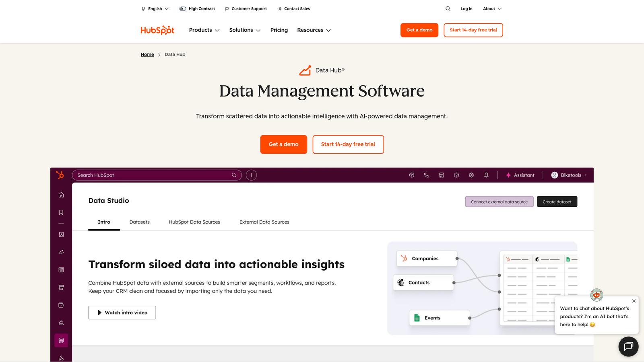Open the External Data Sources tab
Screen dimensions: 644x362
click(264, 222)
